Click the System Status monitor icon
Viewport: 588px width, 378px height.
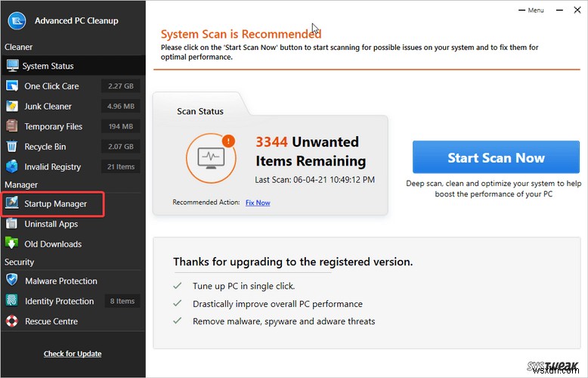(x=12, y=66)
